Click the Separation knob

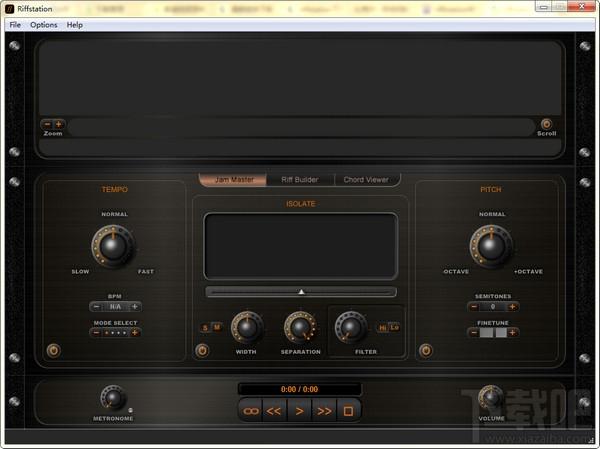(x=300, y=327)
